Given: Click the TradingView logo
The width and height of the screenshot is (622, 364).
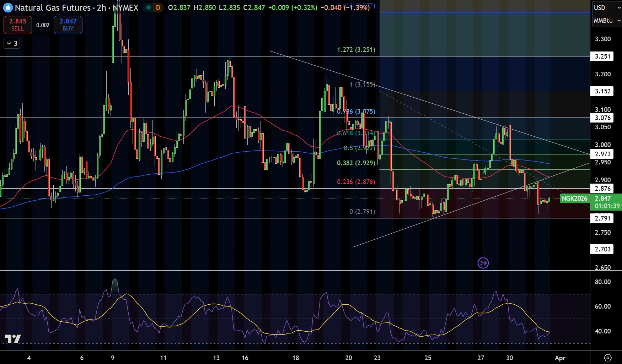Looking at the screenshot, I should tap(13, 338).
